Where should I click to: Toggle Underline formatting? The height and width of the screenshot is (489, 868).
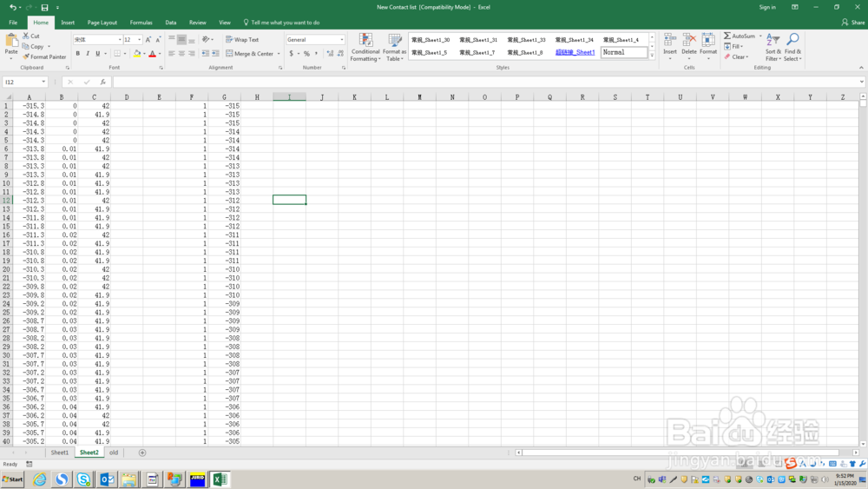click(x=98, y=54)
